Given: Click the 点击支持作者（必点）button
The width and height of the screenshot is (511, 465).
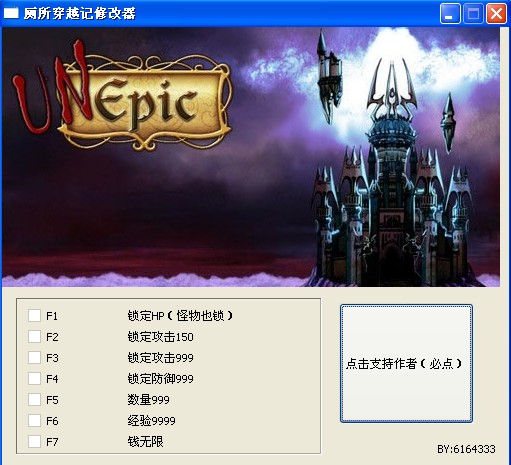Looking at the screenshot, I should (x=406, y=363).
